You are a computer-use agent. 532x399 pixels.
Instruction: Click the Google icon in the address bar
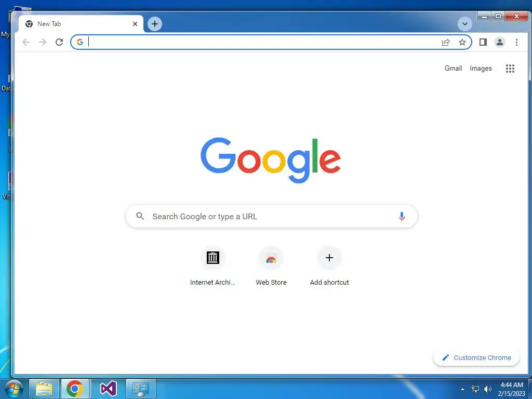point(80,42)
